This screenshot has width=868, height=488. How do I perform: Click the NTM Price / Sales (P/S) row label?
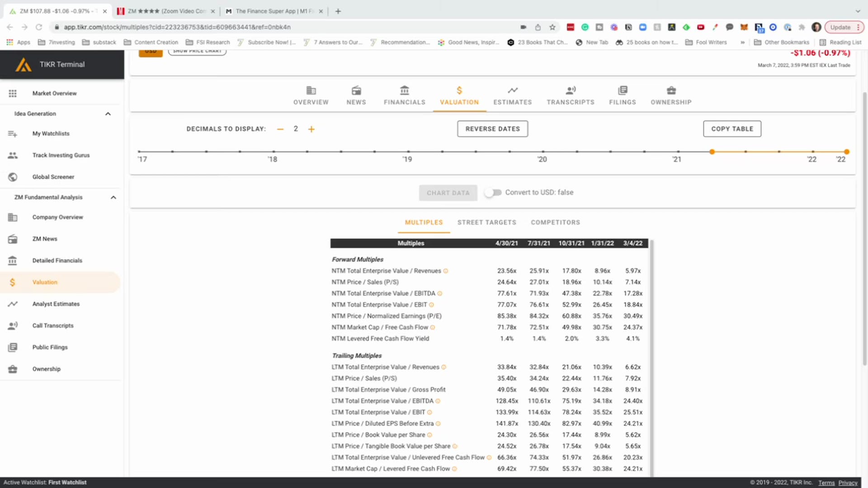tap(365, 282)
